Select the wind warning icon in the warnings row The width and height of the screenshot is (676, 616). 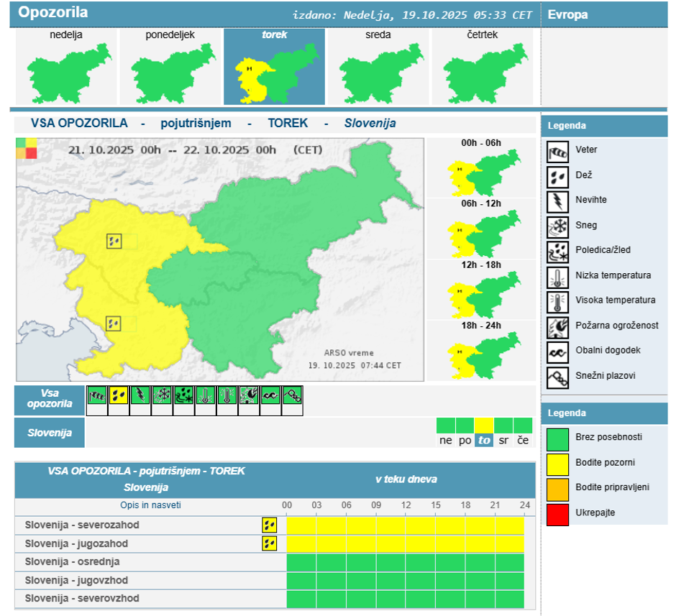pyautogui.click(x=96, y=395)
